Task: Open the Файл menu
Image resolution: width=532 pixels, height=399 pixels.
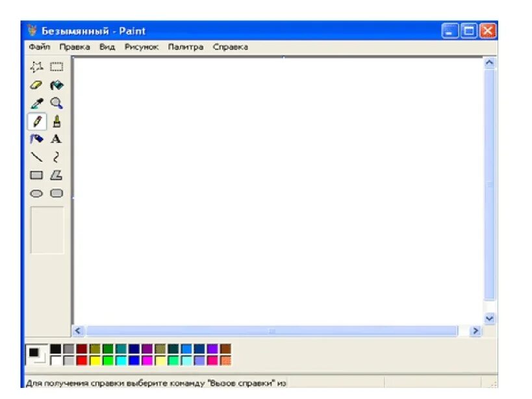Action: 40,47
